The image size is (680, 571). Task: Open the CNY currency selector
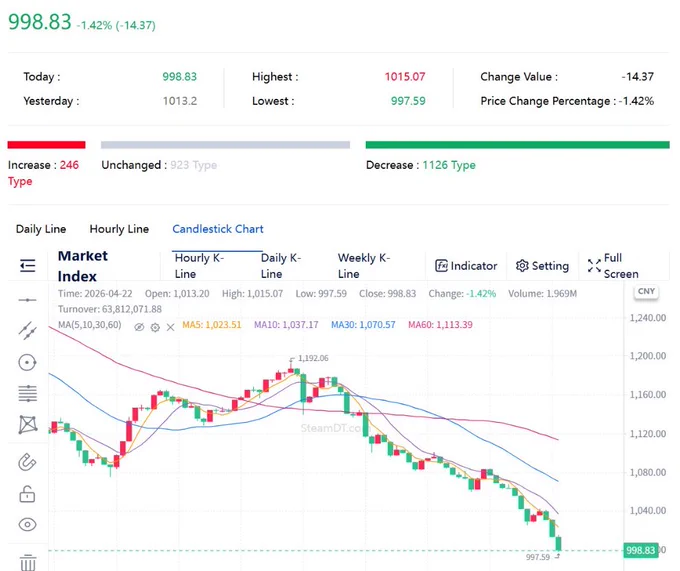point(646,291)
